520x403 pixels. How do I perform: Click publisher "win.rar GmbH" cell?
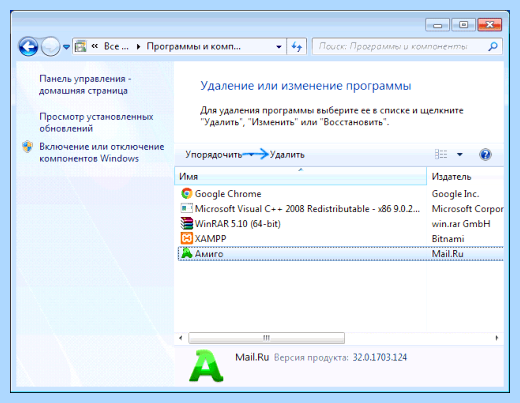click(x=461, y=224)
